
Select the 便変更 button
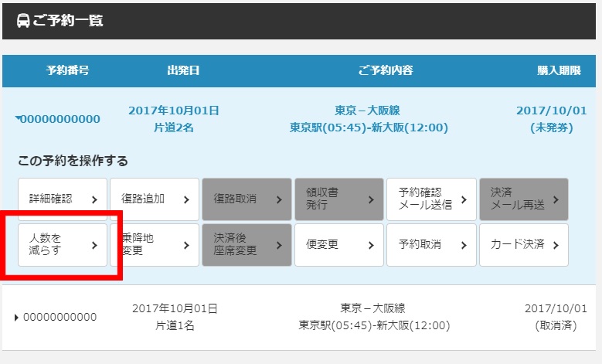tap(338, 245)
